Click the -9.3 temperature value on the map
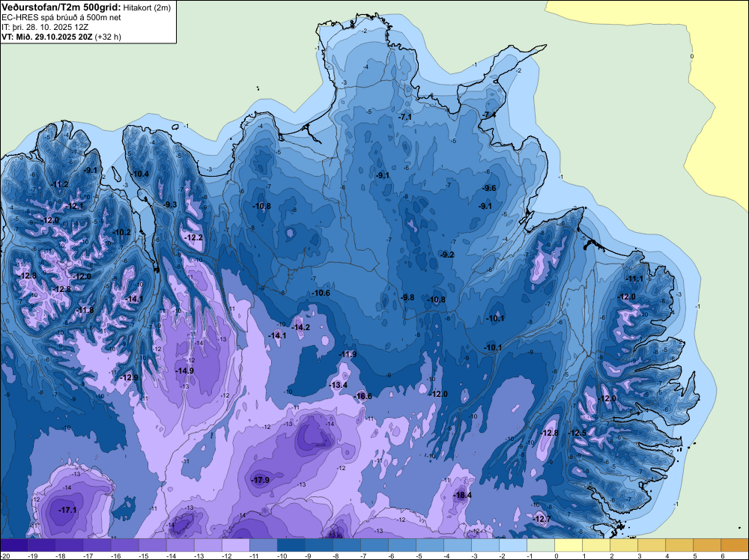 tap(170, 204)
